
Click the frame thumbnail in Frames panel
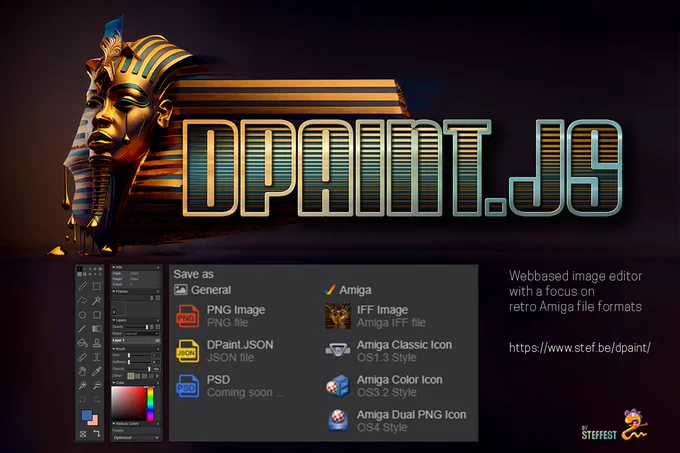tap(119, 308)
